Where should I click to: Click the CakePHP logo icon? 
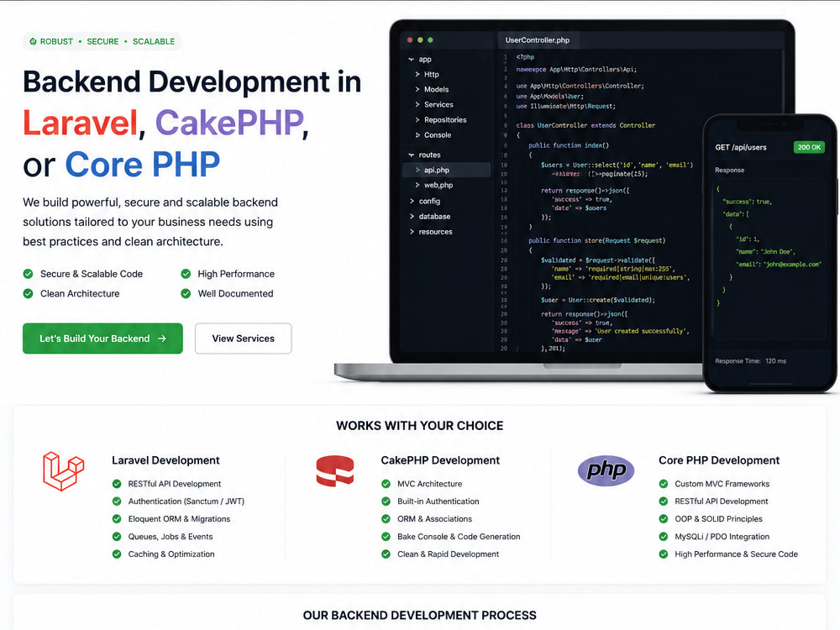click(x=335, y=470)
